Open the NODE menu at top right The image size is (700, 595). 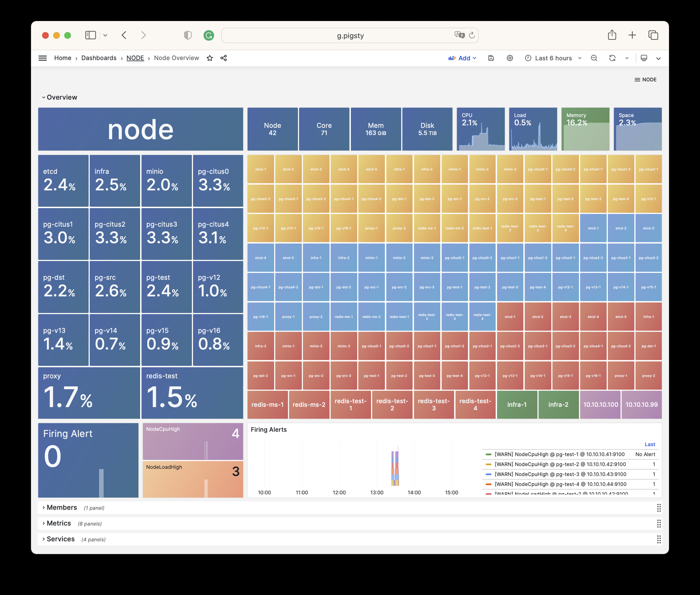click(645, 80)
